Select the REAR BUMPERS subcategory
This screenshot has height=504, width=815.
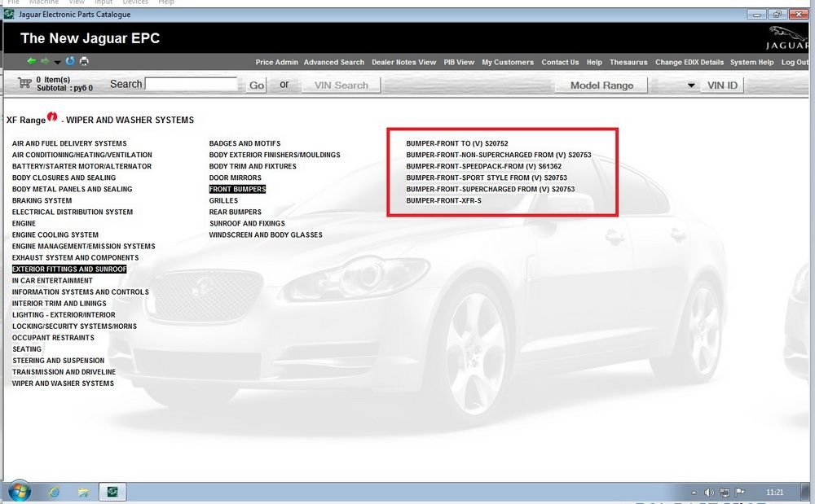235,212
